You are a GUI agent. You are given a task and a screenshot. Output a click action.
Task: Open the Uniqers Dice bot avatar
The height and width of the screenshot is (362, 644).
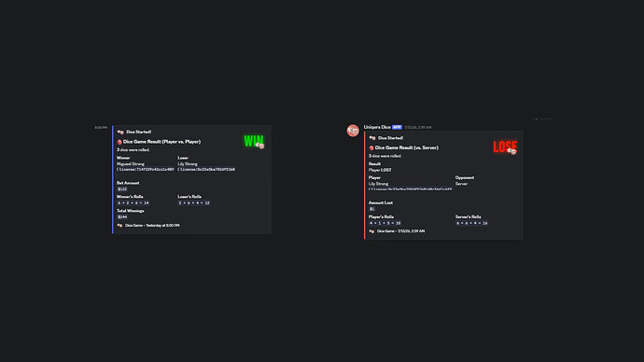(x=353, y=131)
